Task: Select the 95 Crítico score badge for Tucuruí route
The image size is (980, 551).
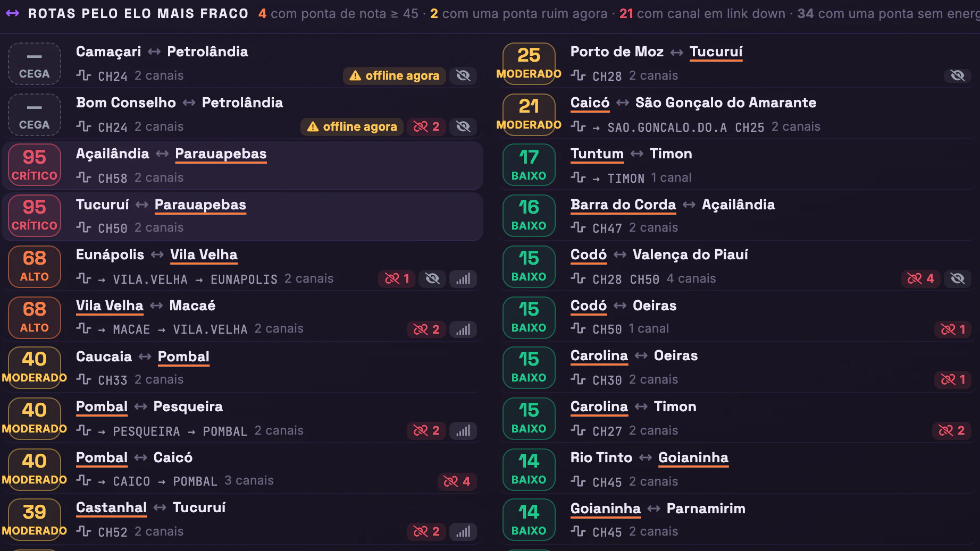Action: [x=35, y=215]
